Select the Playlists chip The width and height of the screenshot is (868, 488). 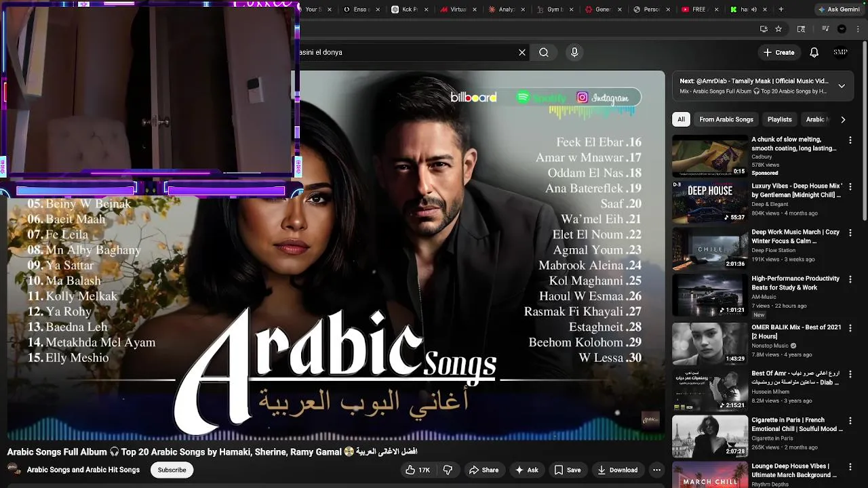(x=779, y=119)
